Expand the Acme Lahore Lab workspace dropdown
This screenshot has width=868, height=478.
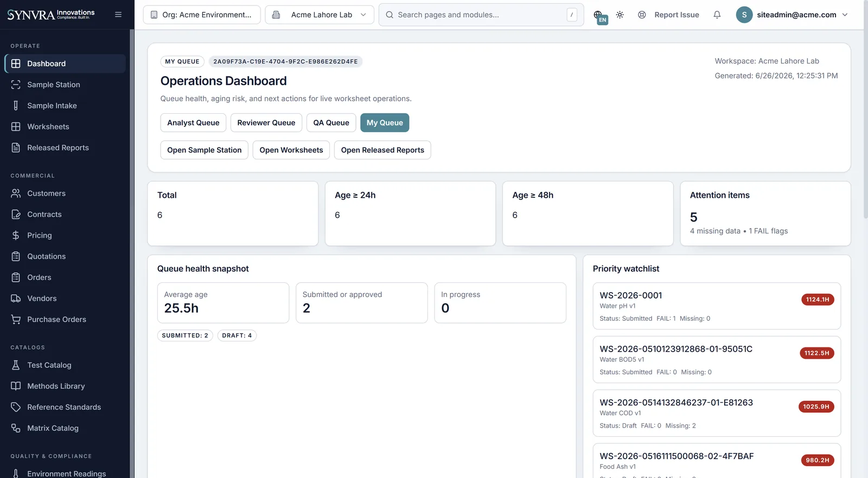click(x=320, y=15)
